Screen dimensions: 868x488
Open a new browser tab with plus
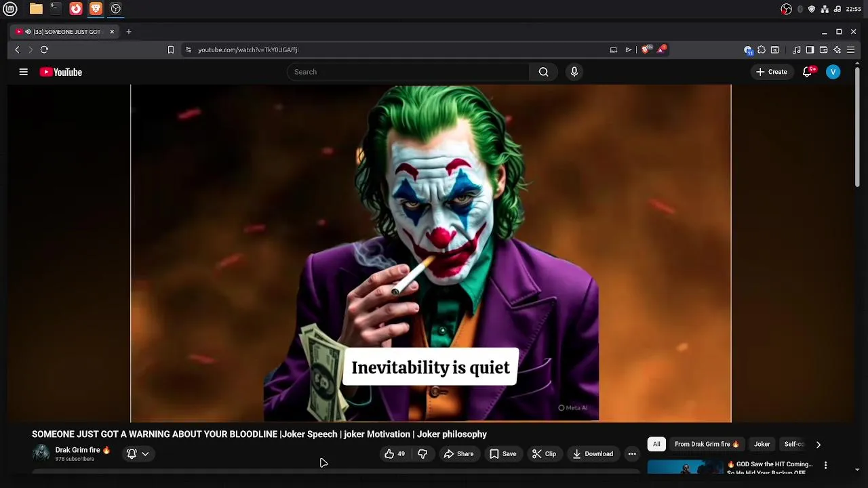(129, 31)
